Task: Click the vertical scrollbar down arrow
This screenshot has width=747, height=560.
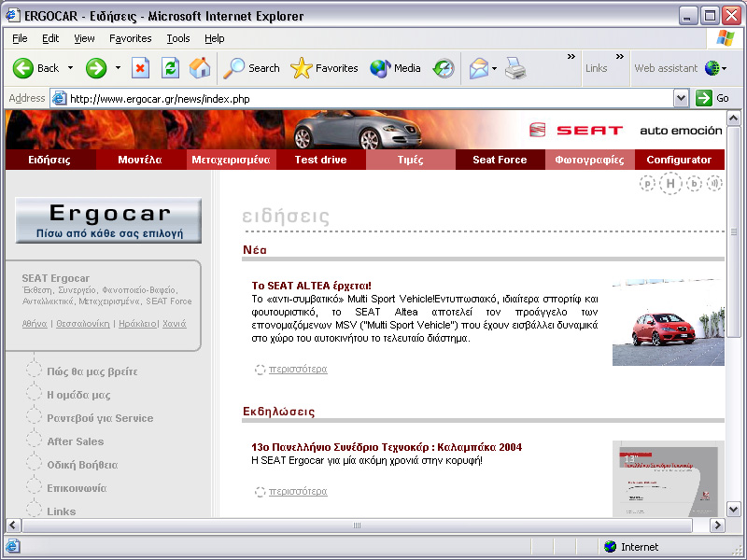Action: coord(734,509)
